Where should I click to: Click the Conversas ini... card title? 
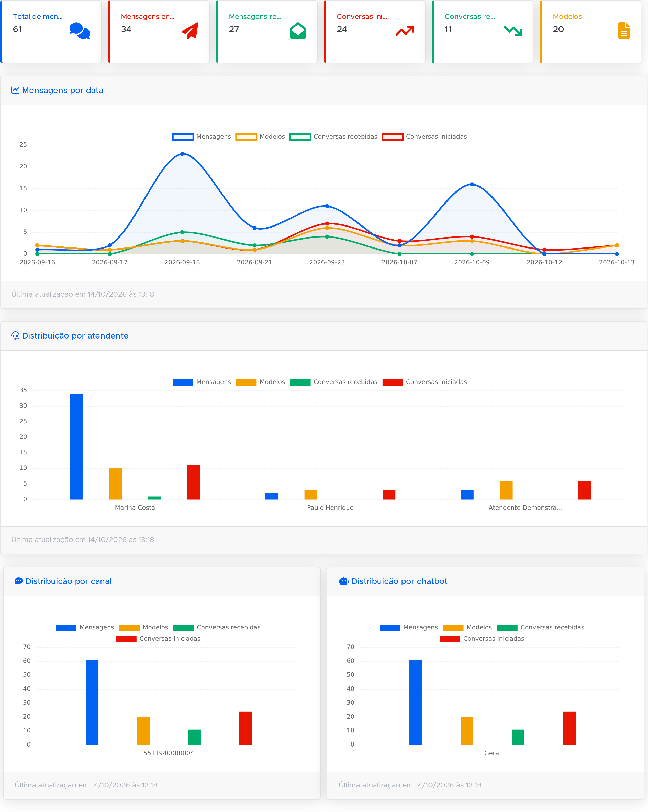pos(362,17)
